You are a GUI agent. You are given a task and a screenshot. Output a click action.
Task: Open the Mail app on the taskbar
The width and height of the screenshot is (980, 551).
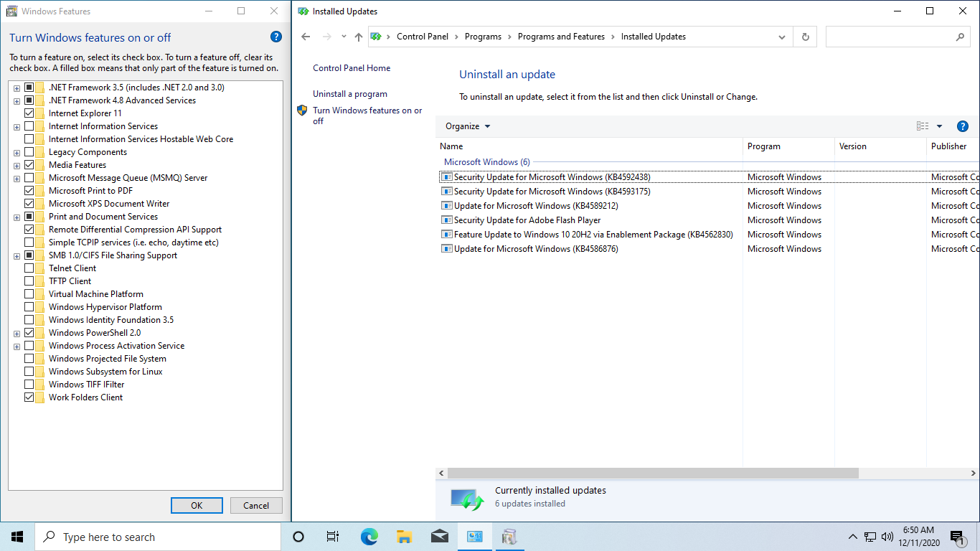pos(439,537)
